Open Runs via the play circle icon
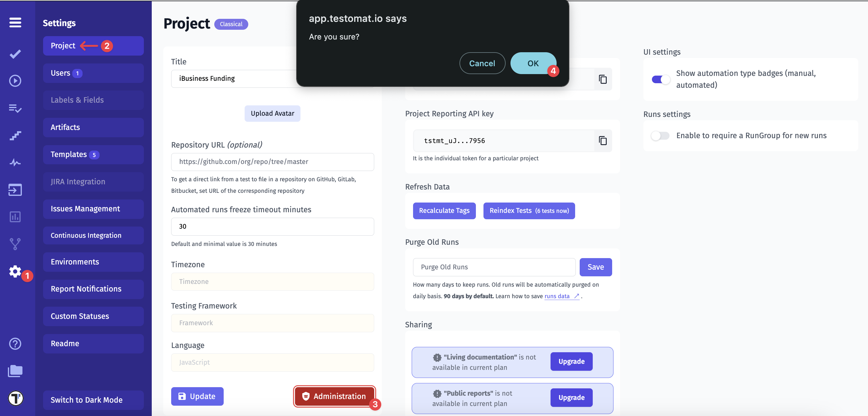The height and width of the screenshot is (416, 868). (15, 81)
